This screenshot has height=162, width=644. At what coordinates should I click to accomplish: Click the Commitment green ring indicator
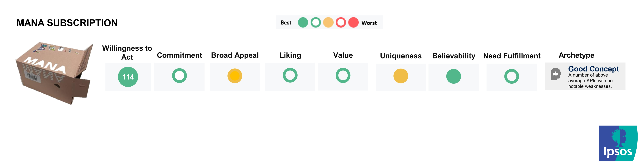click(x=179, y=76)
